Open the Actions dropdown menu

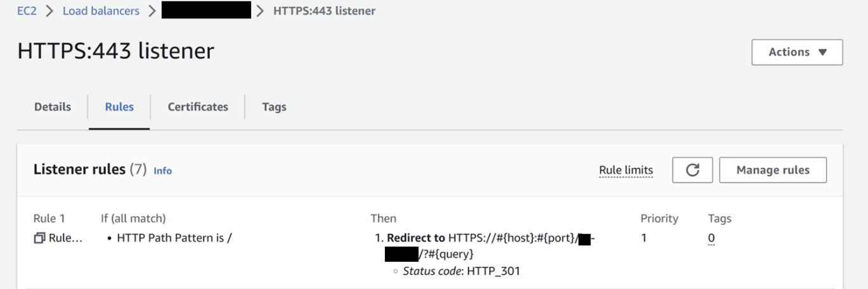(x=797, y=52)
